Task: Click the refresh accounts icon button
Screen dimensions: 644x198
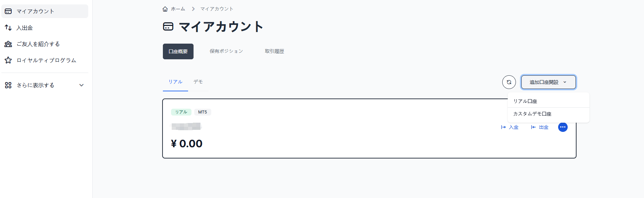Action: (509, 82)
